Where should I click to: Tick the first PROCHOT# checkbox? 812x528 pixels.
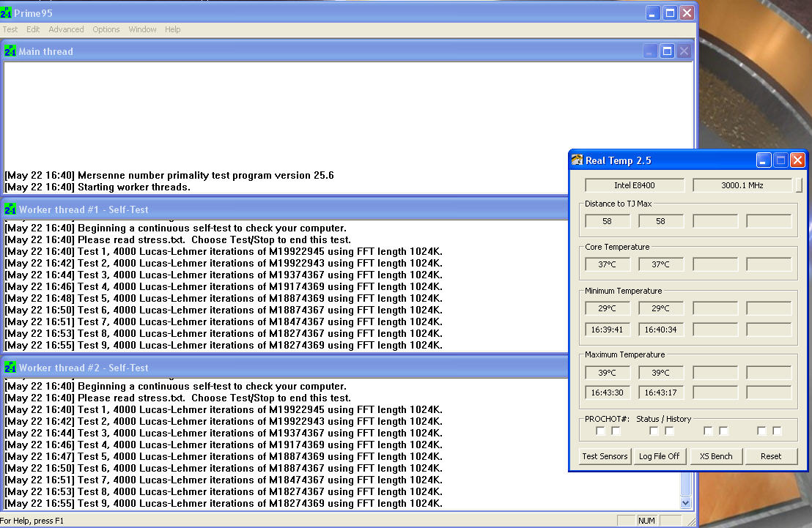point(600,431)
